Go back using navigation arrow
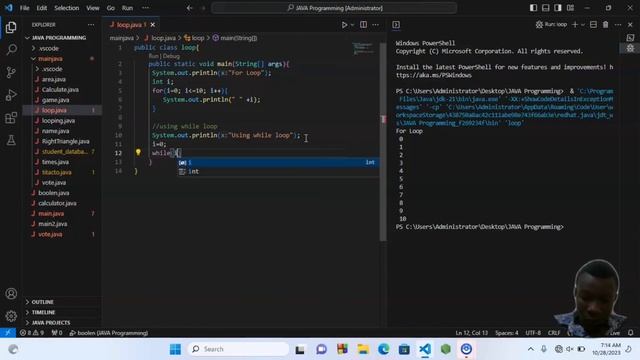This screenshot has width=640, height=360. tap(189, 8)
